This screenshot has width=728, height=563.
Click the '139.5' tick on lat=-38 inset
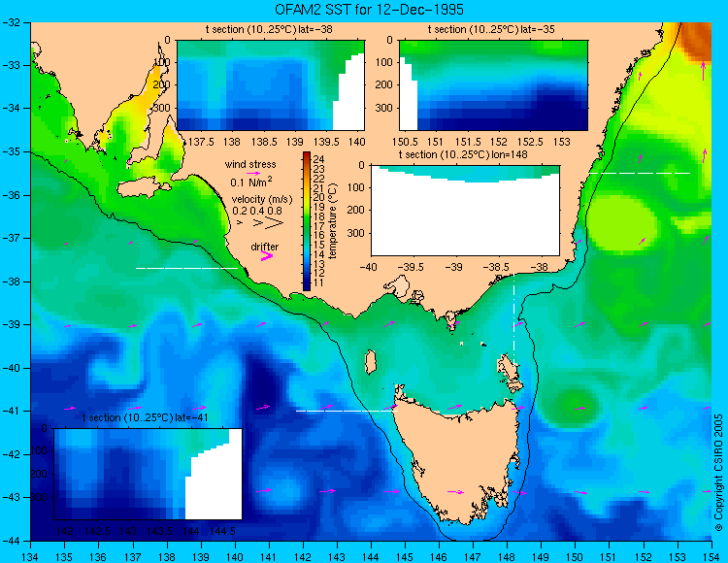326,142
